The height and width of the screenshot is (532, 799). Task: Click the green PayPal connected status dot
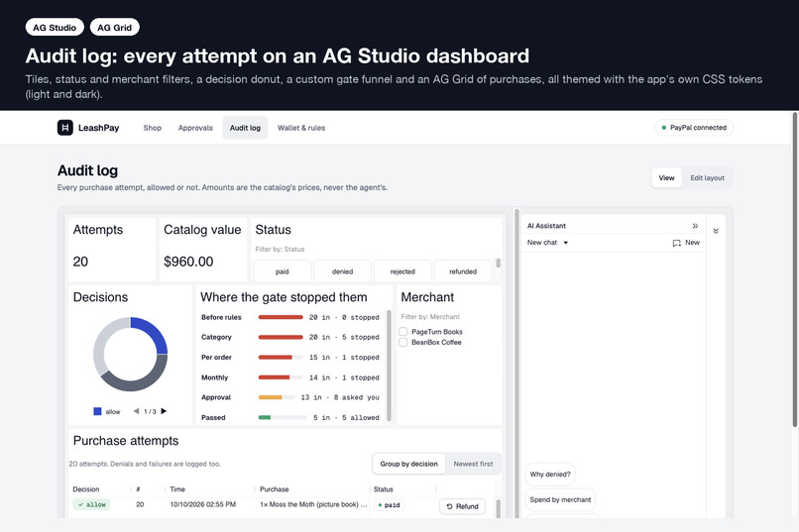pyautogui.click(x=663, y=128)
